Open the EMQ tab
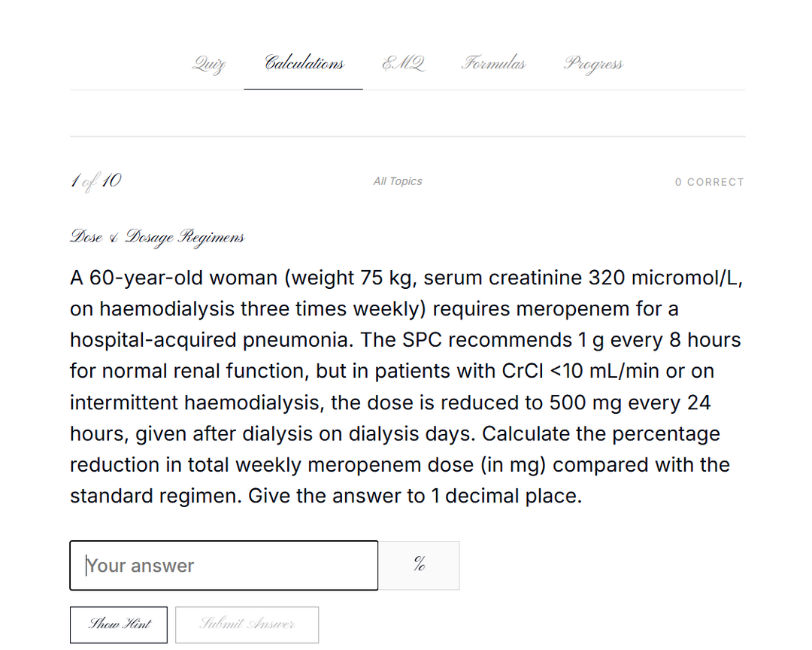The height and width of the screenshot is (650, 812). tap(403, 63)
